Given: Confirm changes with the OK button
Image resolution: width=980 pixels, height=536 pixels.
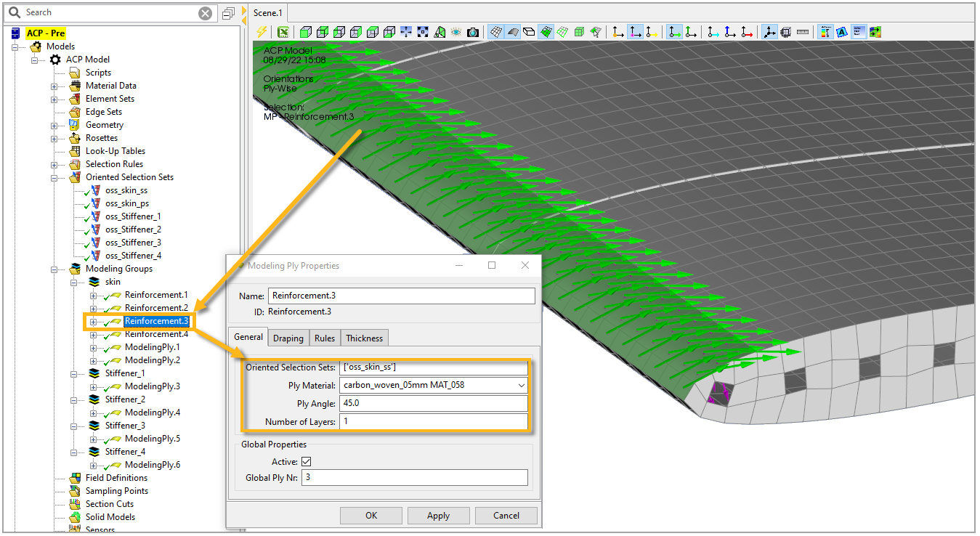Looking at the screenshot, I should pyautogui.click(x=370, y=515).
